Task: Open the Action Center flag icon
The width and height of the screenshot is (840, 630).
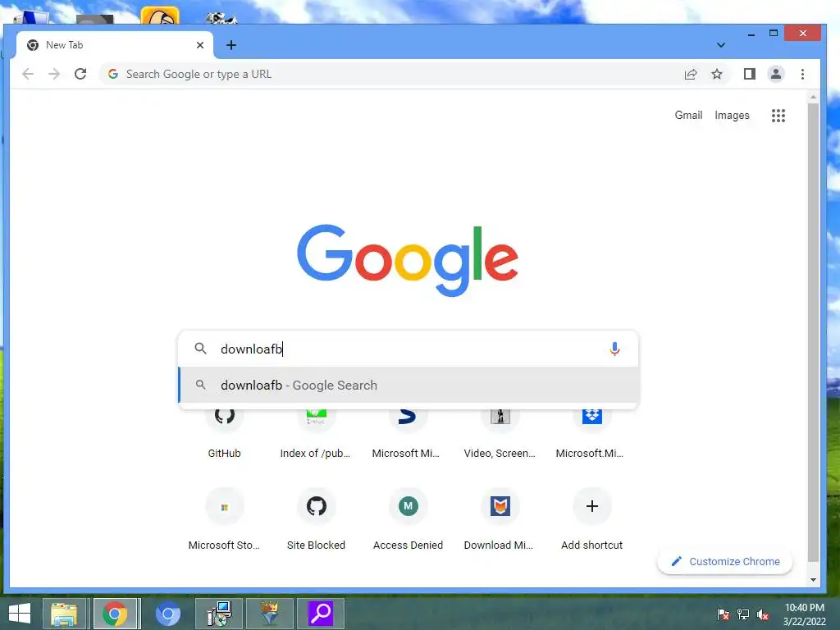Action: 723,614
